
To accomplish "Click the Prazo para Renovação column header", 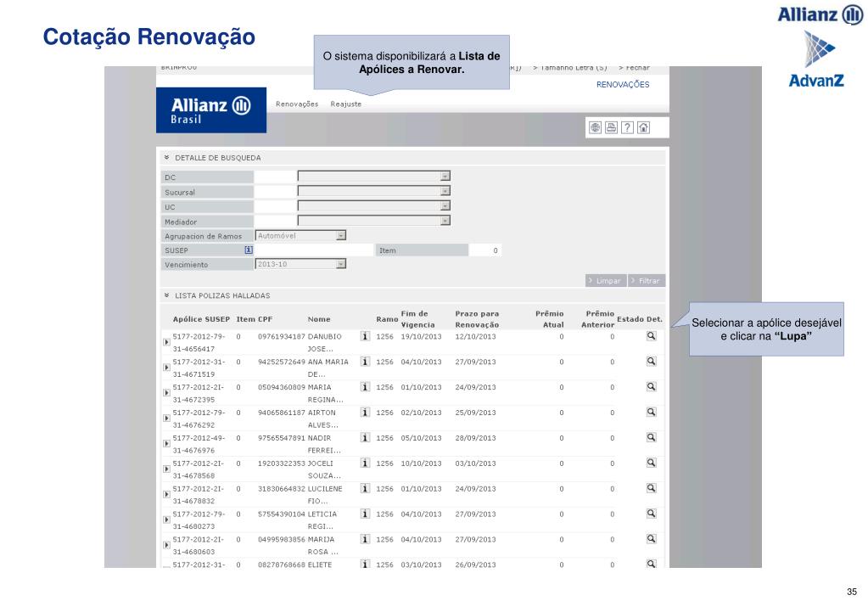I will click(477, 320).
